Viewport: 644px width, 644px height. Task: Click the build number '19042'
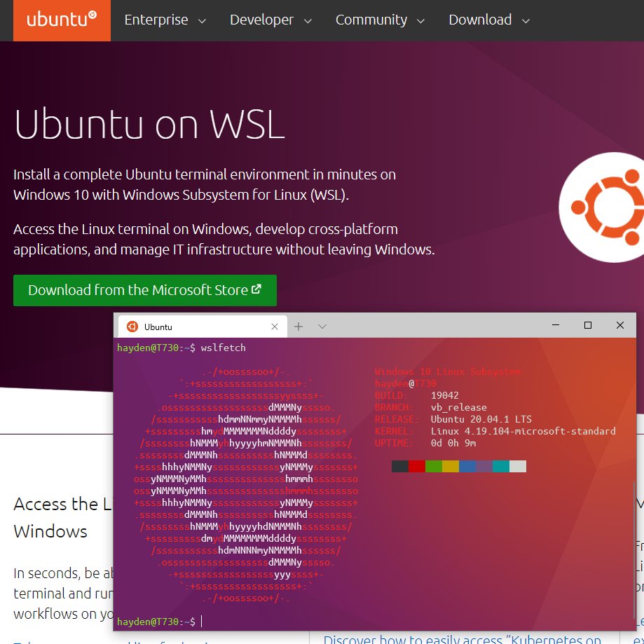point(444,395)
